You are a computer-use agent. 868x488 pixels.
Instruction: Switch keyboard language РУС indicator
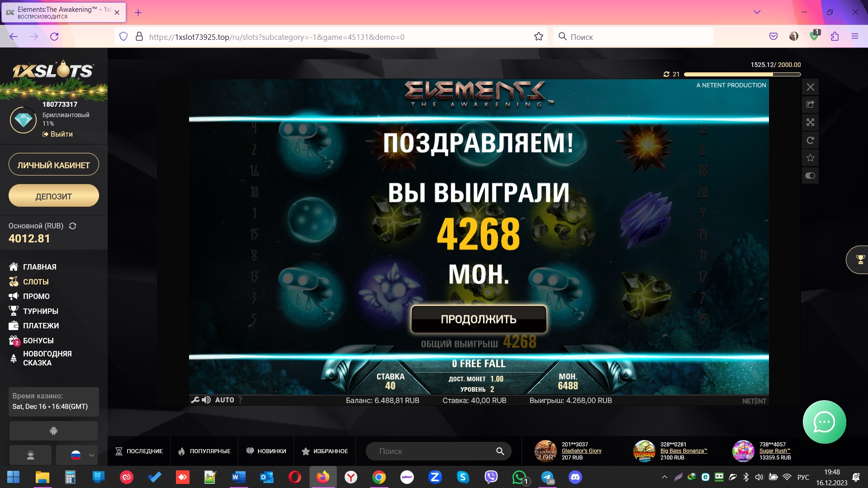(x=803, y=477)
